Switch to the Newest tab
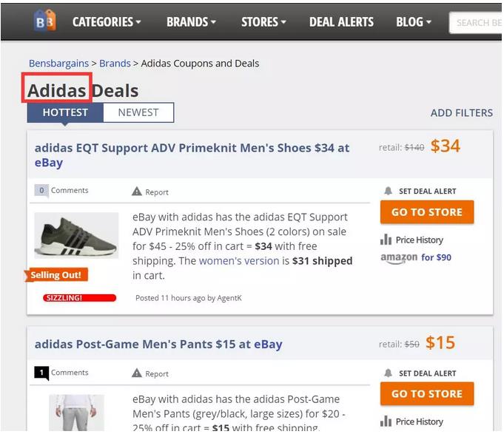Screen dimensions: 504x437 138,112
